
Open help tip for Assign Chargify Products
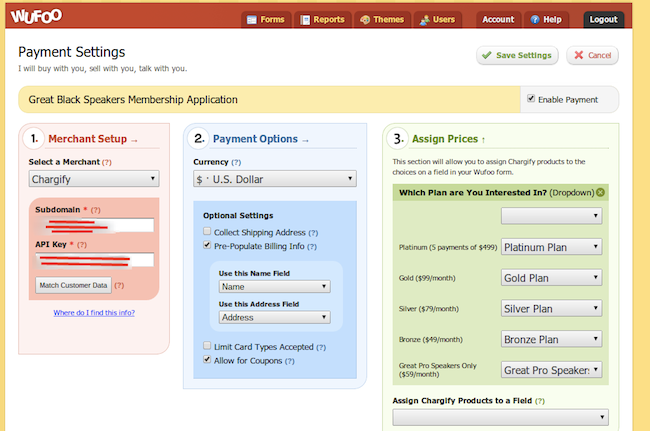click(x=540, y=401)
